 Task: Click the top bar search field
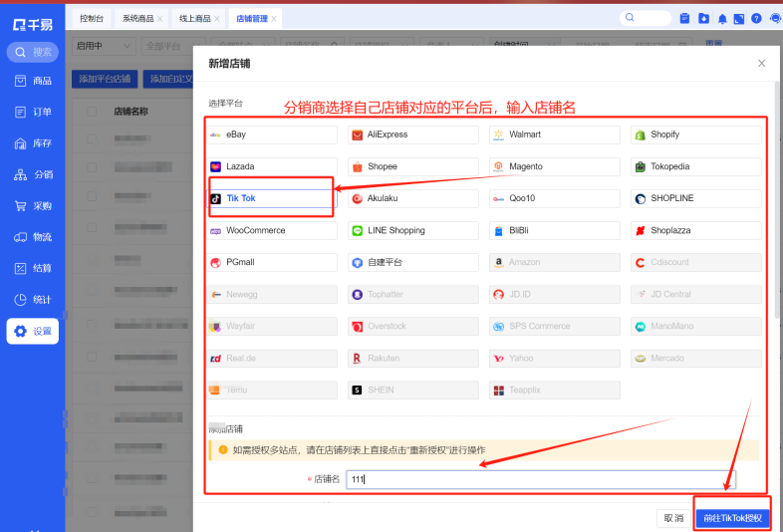[646, 18]
